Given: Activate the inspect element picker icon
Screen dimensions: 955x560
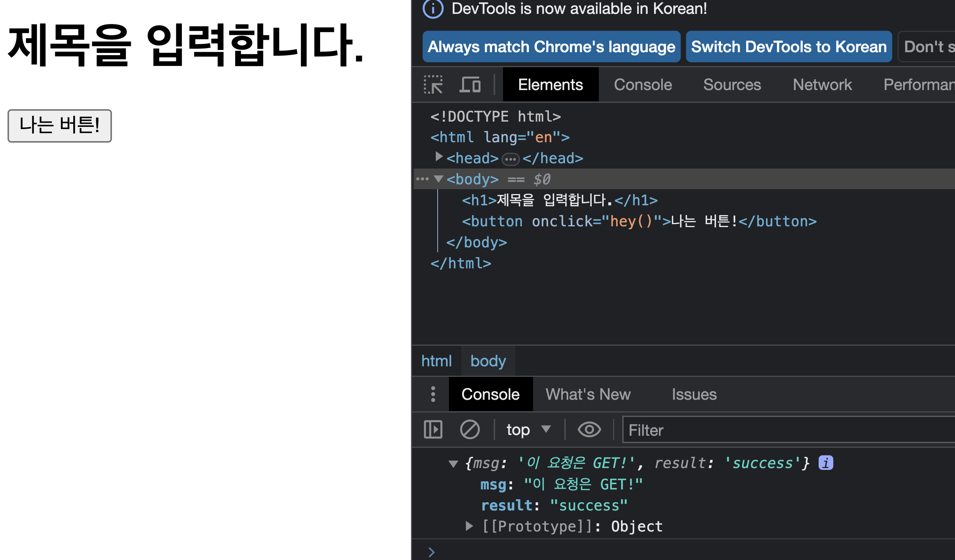Looking at the screenshot, I should pos(433,84).
